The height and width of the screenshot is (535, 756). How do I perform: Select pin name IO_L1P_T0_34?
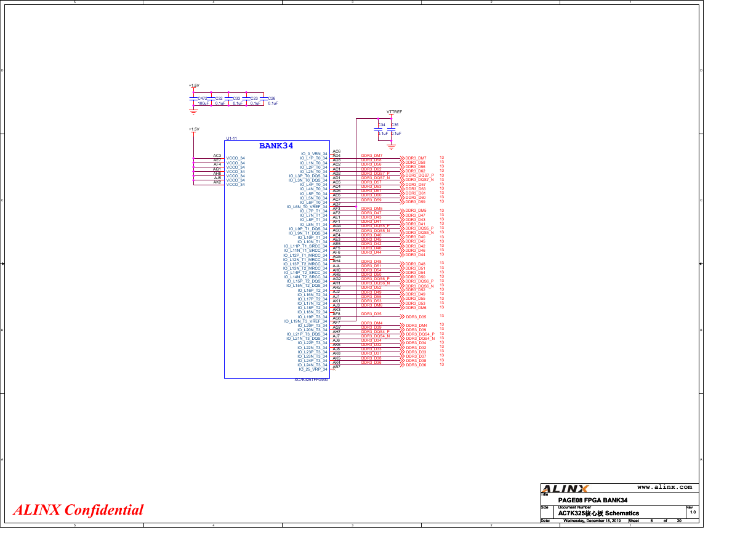(x=314, y=158)
